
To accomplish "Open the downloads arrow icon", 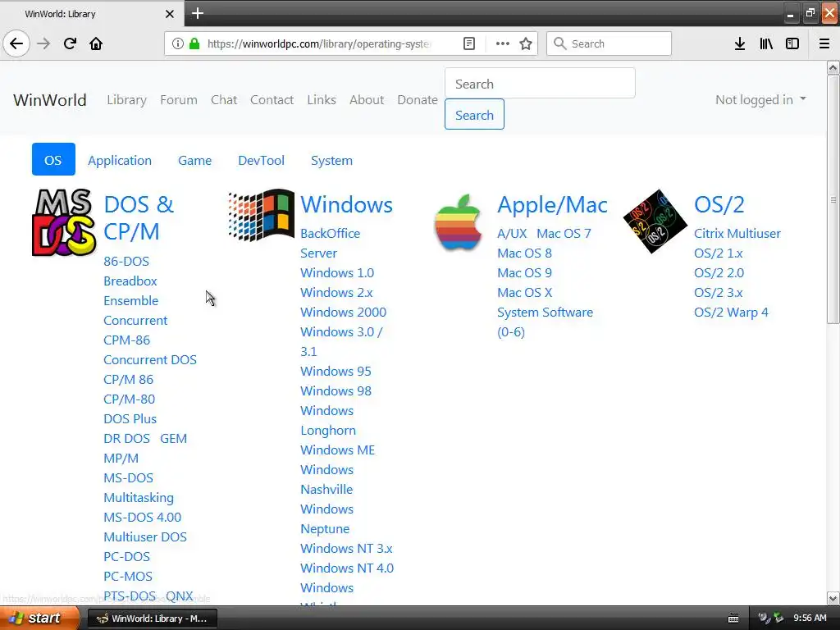I will [739, 43].
